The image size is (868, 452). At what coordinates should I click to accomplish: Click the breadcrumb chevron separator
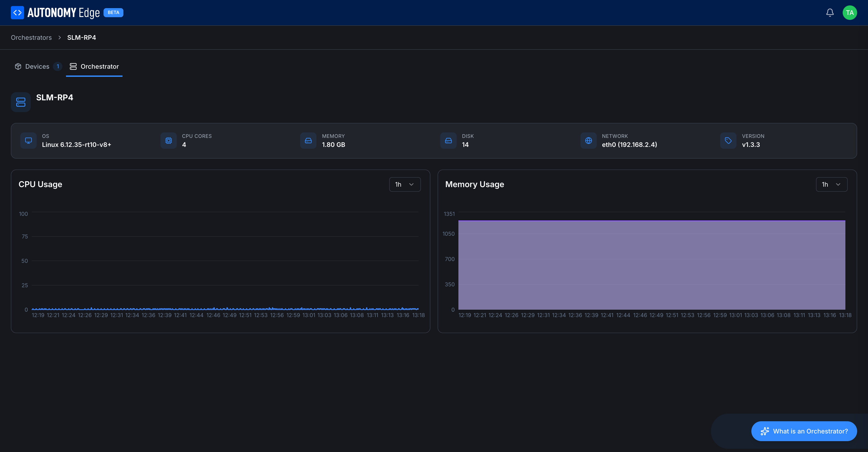[x=60, y=37]
